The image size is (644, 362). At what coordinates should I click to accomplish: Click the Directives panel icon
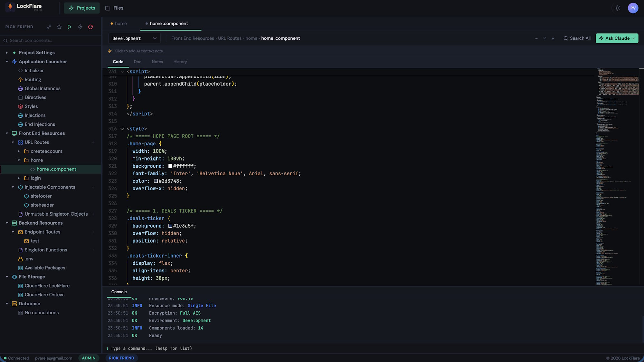[x=20, y=97]
